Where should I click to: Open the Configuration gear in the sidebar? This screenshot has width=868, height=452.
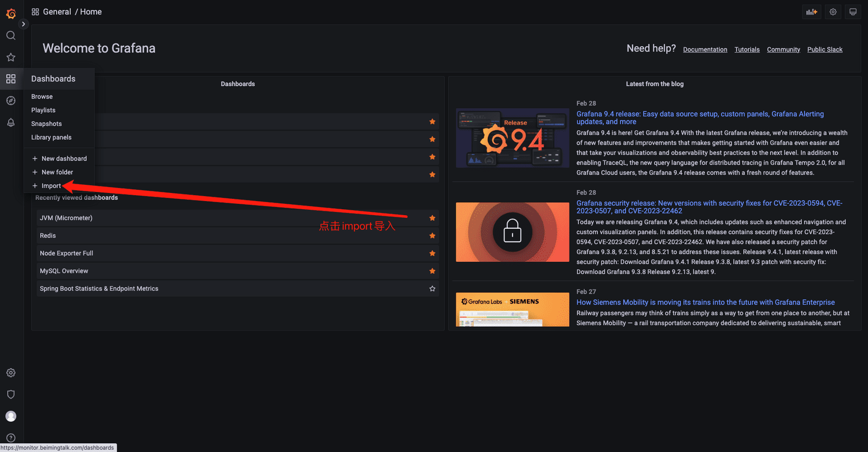(x=11, y=373)
